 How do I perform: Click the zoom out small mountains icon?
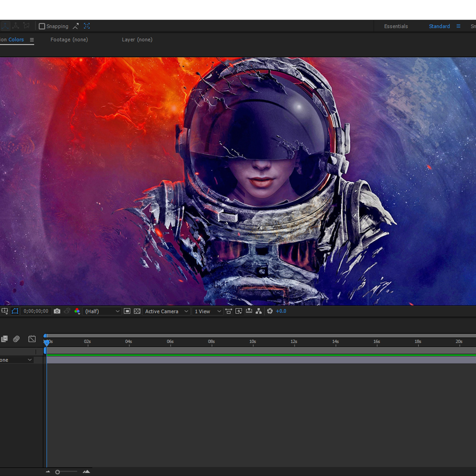tap(48, 472)
